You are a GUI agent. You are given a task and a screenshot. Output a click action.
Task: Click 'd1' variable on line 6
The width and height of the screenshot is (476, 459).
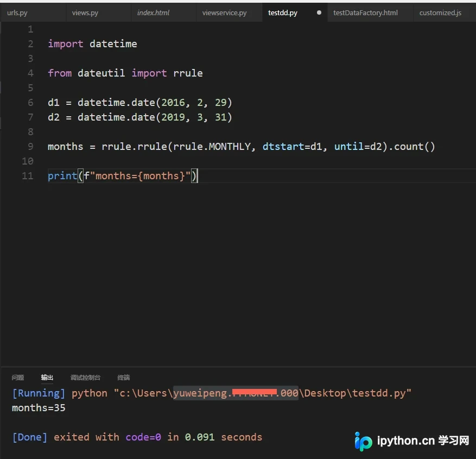pyautogui.click(x=54, y=103)
